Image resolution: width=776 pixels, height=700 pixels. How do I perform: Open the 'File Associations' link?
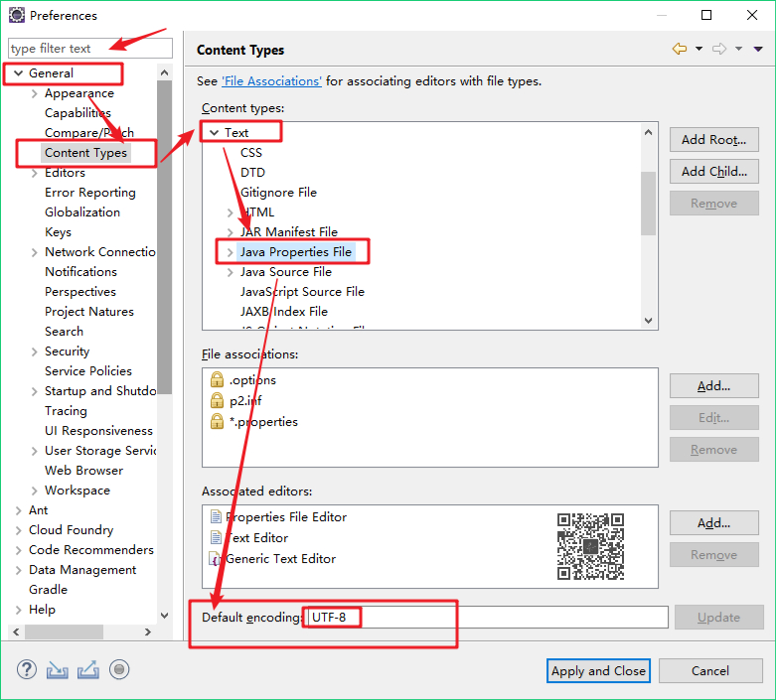point(271,81)
